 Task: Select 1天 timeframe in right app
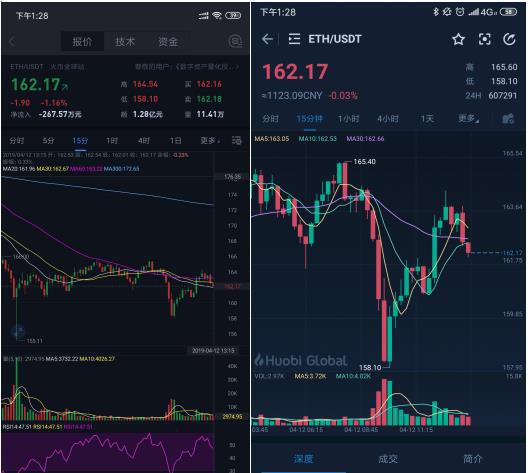click(x=427, y=119)
